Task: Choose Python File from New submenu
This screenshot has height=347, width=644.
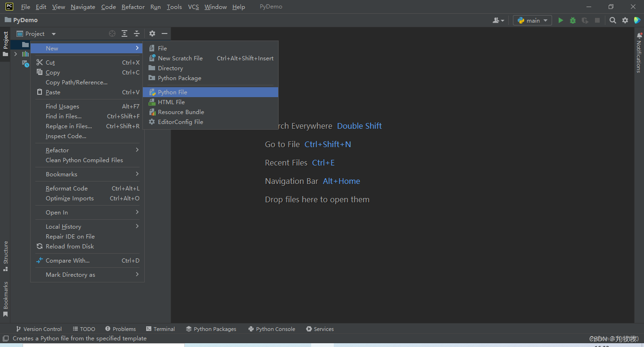Action: pyautogui.click(x=211, y=92)
